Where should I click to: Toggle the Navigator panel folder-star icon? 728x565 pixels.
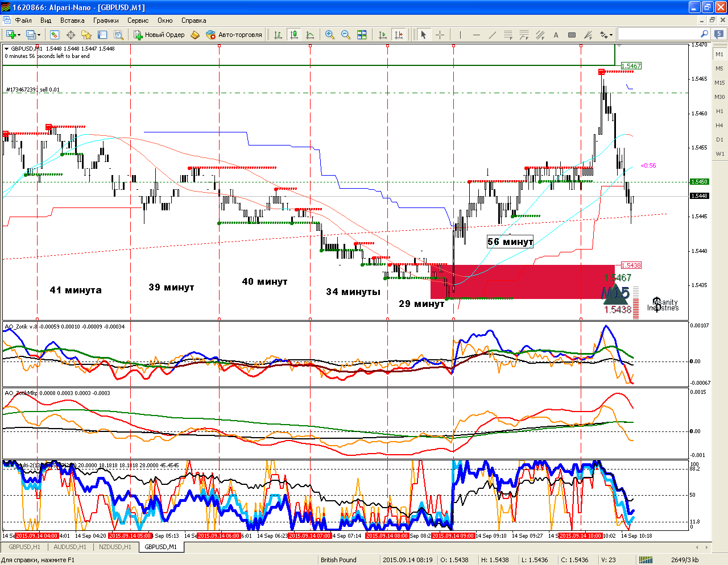coord(86,35)
